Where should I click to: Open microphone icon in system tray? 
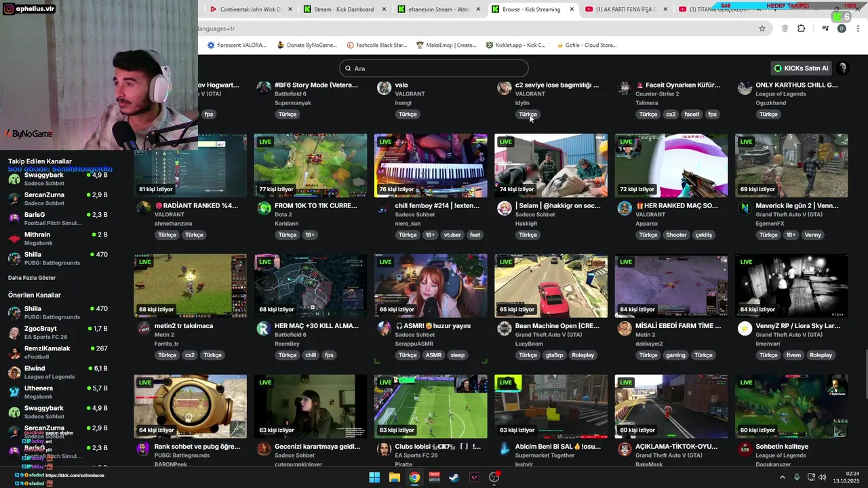click(797, 477)
